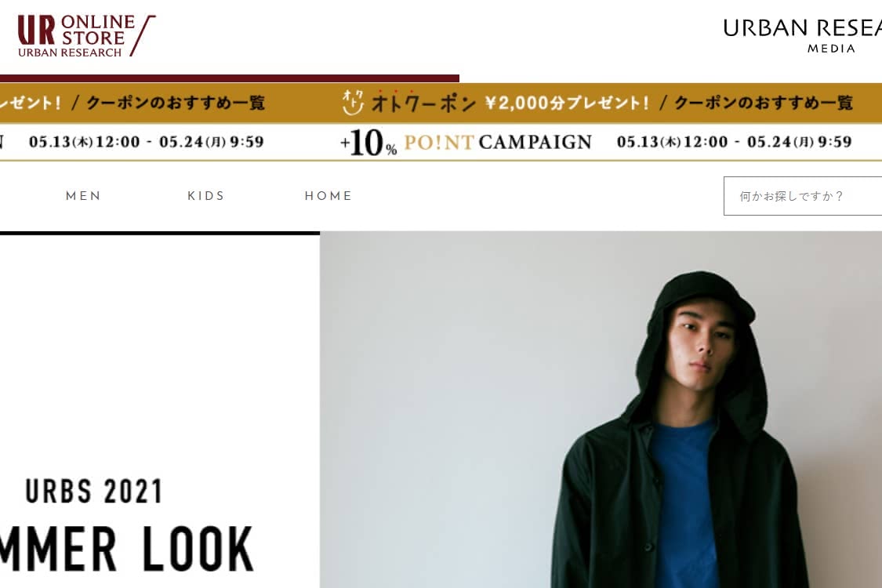Click the dark red bar under the logo
Viewport: 882px width, 588px height.
click(230, 78)
